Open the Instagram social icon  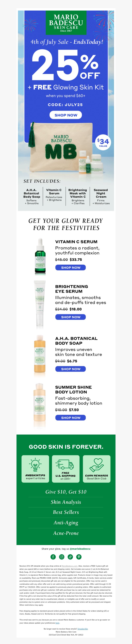point(62,557)
